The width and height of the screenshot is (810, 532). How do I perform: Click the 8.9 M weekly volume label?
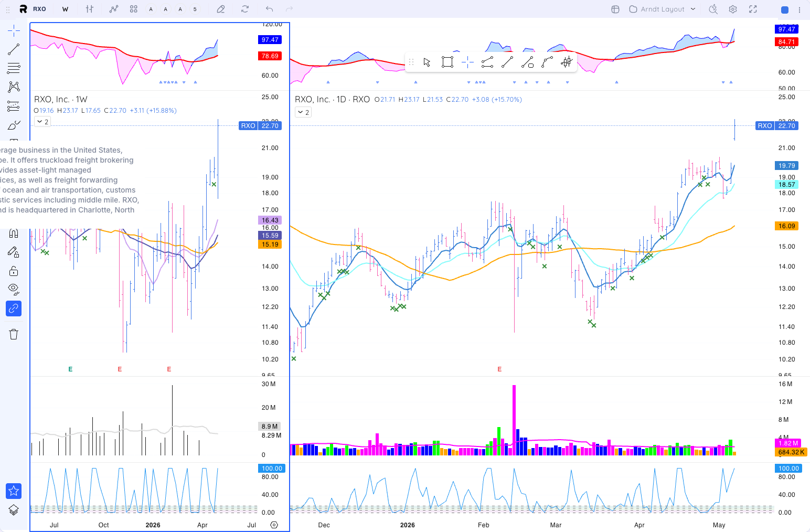(270, 427)
